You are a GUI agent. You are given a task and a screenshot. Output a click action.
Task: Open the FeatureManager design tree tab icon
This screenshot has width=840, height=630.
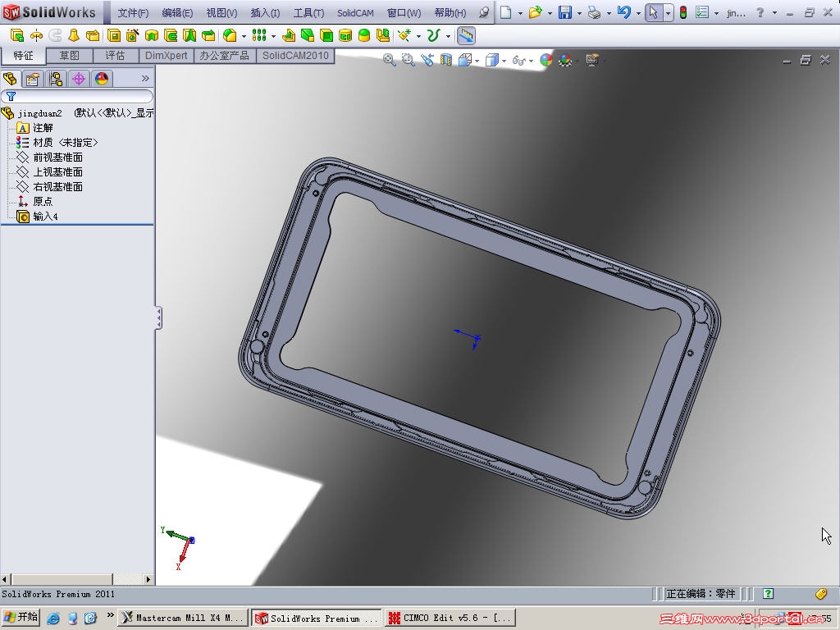[x=10, y=79]
